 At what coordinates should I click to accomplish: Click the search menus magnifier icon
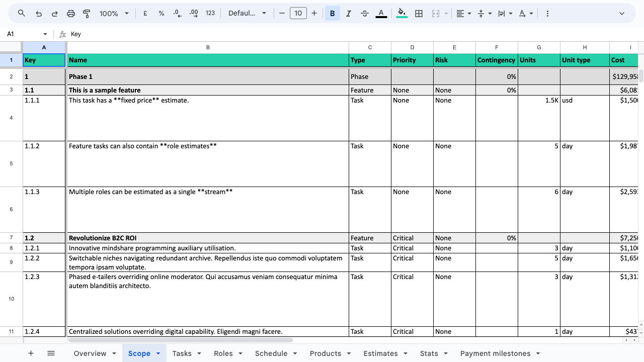click(x=21, y=14)
